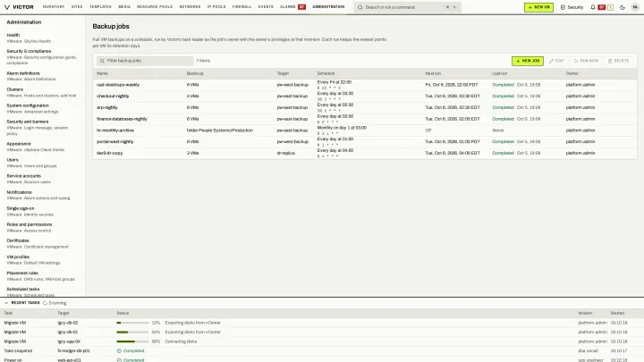This screenshot has width=644, height=362.
Task: Focus the Search or run a command field
Action: (x=407, y=7)
